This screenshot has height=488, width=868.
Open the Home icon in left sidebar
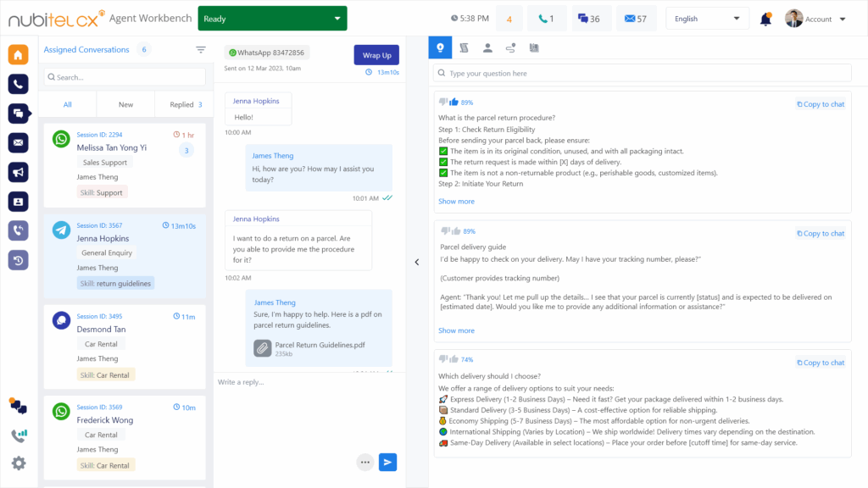point(17,53)
